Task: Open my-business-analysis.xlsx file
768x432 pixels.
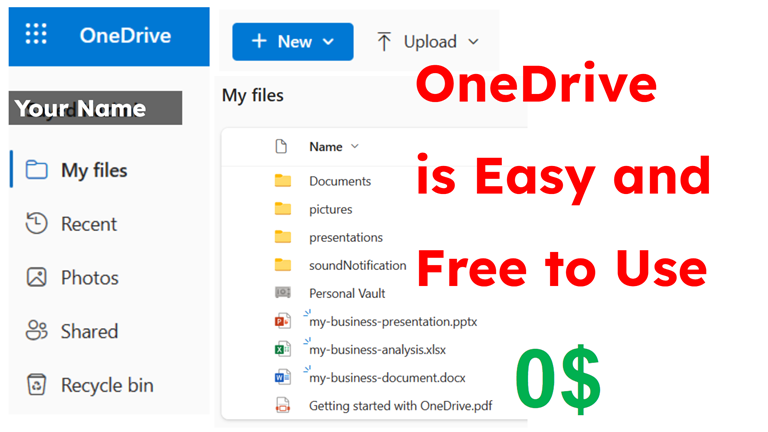Action: pos(378,350)
